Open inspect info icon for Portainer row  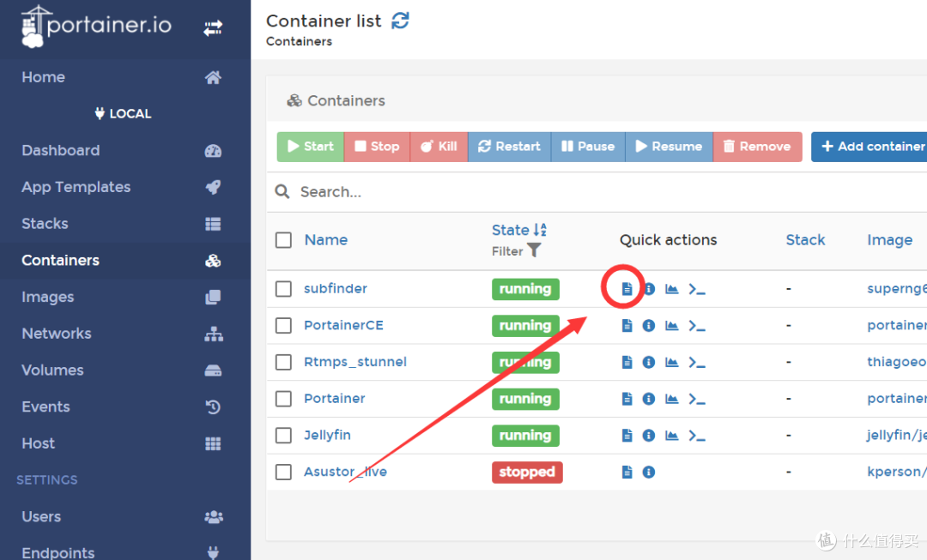pyautogui.click(x=649, y=399)
